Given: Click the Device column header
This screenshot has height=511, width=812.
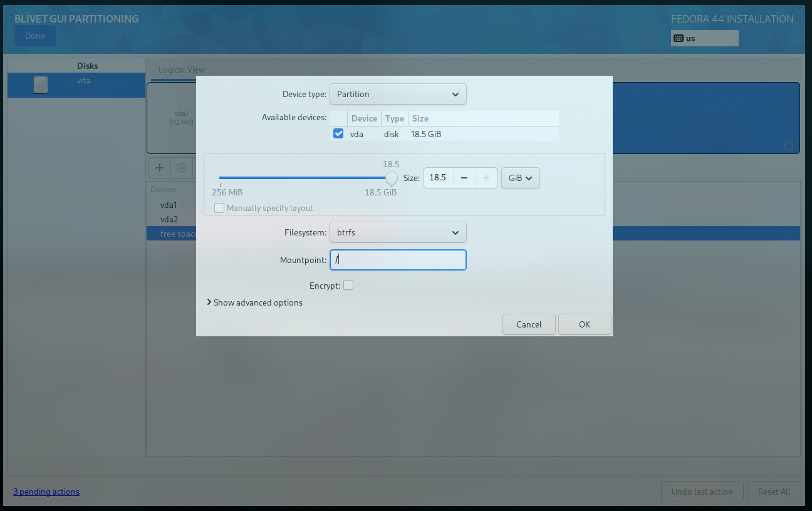Looking at the screenshot, I should coord(364,118).
